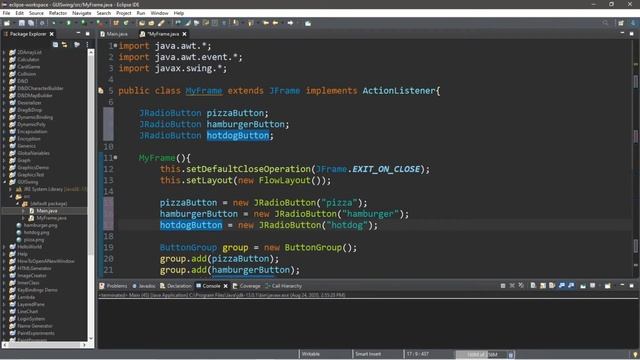Click the New Java Package icon
This screenshot has width=640, height=360.
(116, 23)
